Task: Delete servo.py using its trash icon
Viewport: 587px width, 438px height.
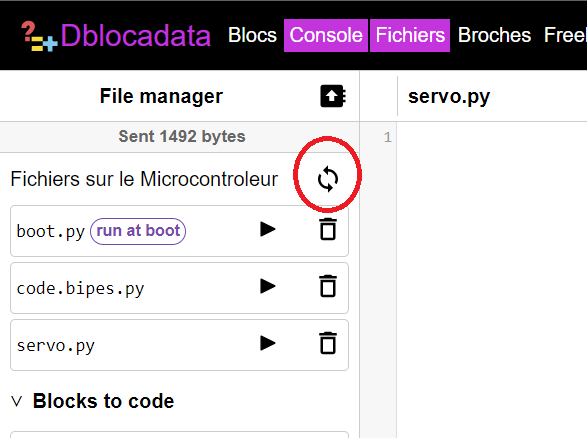Action: click(x=328, y=343)
